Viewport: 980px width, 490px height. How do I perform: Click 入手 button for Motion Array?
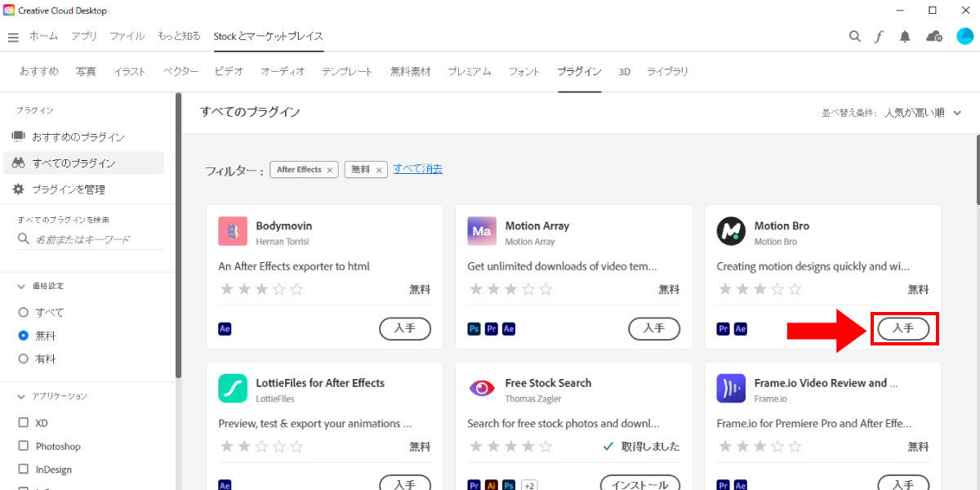coord(654,328)
